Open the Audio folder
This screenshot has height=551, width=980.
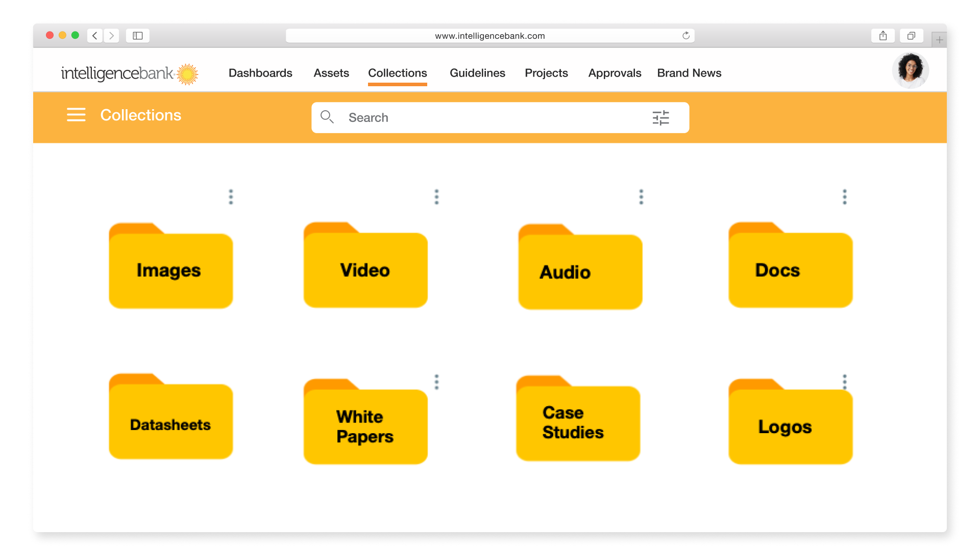click(580, 267)
